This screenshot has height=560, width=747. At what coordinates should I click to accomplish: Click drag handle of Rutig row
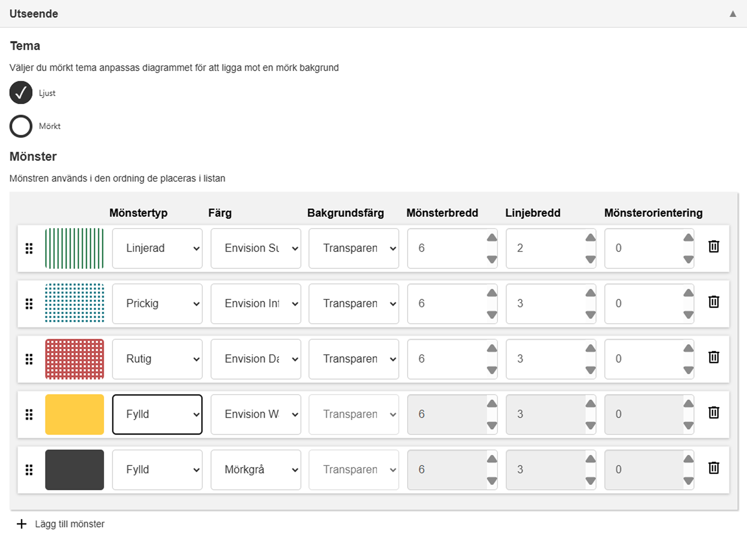pos(29,359)
